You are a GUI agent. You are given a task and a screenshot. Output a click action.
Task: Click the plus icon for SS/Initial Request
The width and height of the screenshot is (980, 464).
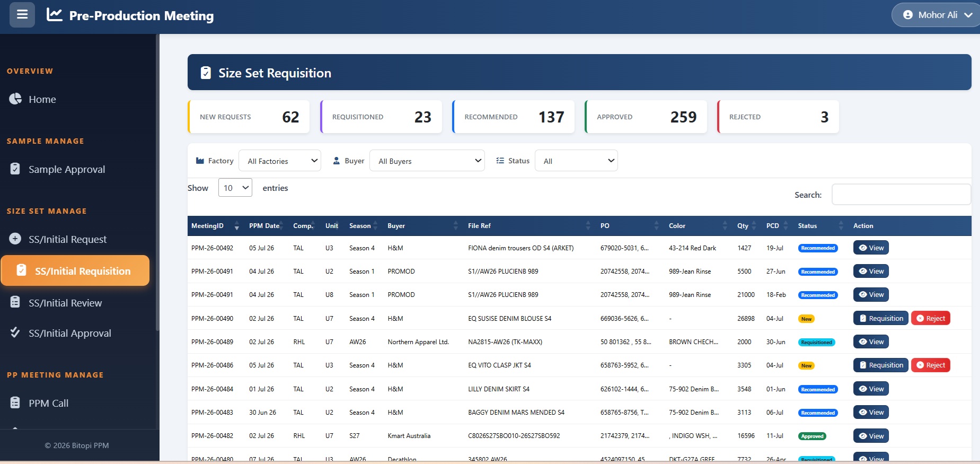(x=15, y=239)
